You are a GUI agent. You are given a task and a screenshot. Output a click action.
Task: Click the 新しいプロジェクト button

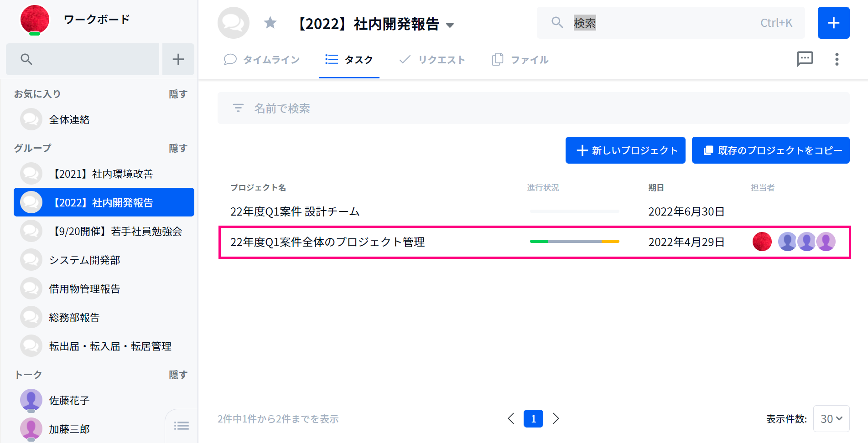[625, 150]
